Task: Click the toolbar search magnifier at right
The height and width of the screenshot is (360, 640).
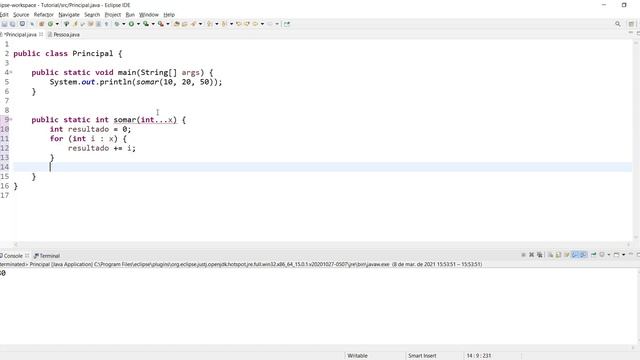Action: (x=618, y=24)
